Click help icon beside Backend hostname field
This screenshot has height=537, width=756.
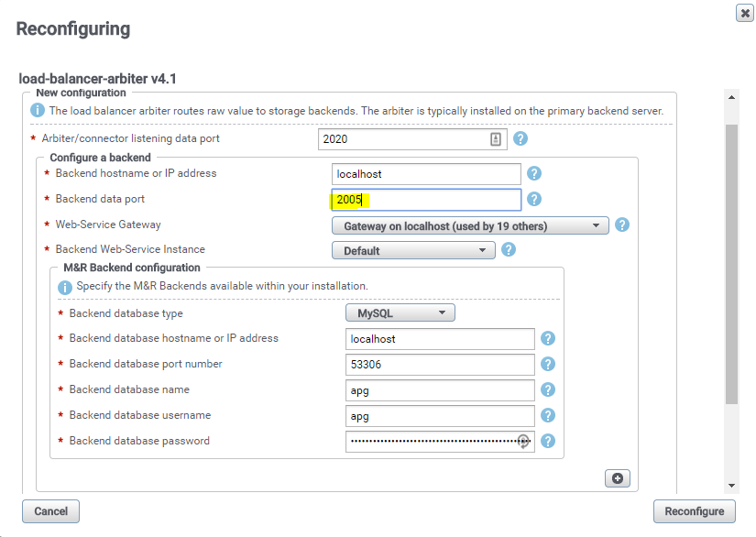tap(534, 173)
